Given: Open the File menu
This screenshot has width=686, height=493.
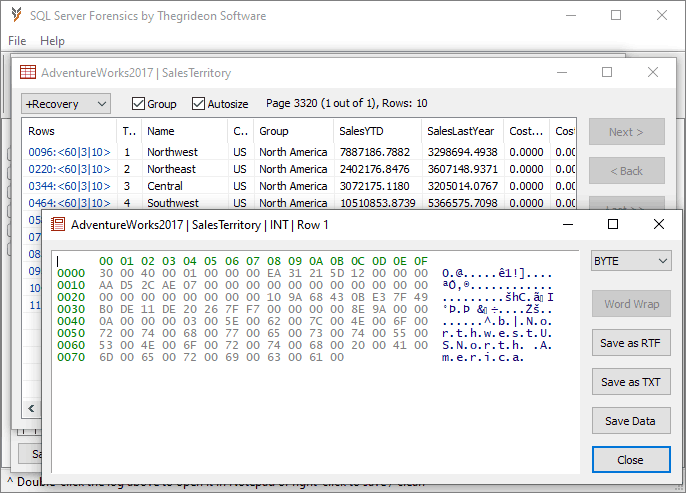Looking at the screenshot, I should click(x=17, y=41).
